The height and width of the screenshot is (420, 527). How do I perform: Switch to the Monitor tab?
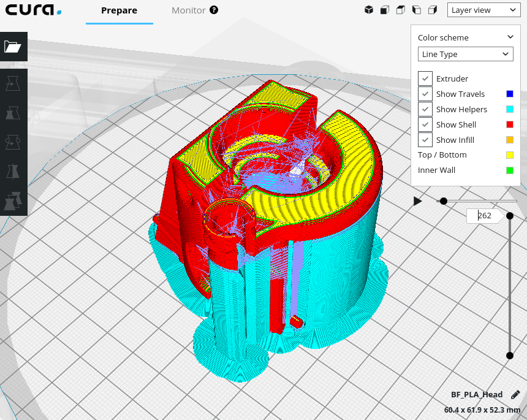[189, 10]
